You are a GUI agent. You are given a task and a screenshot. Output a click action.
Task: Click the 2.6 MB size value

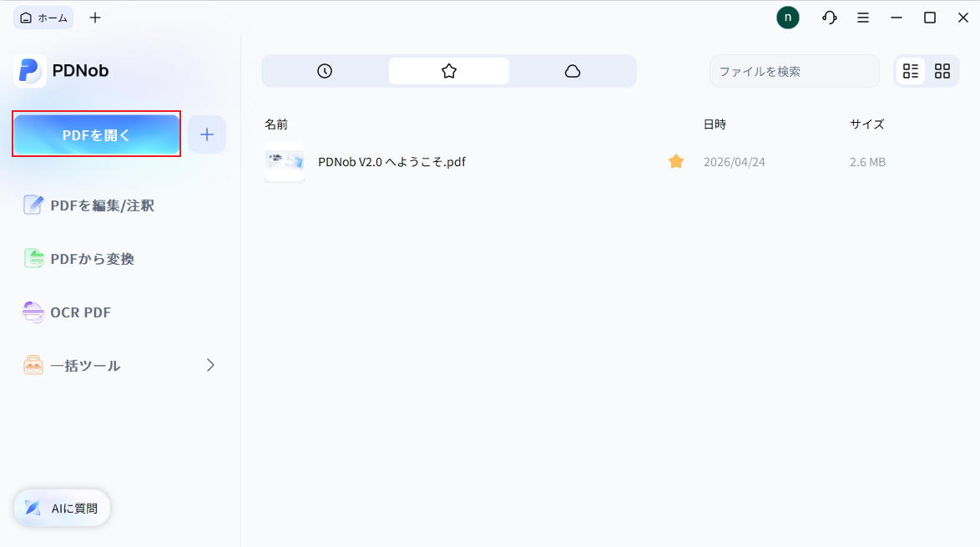click(x=867, y=162)
